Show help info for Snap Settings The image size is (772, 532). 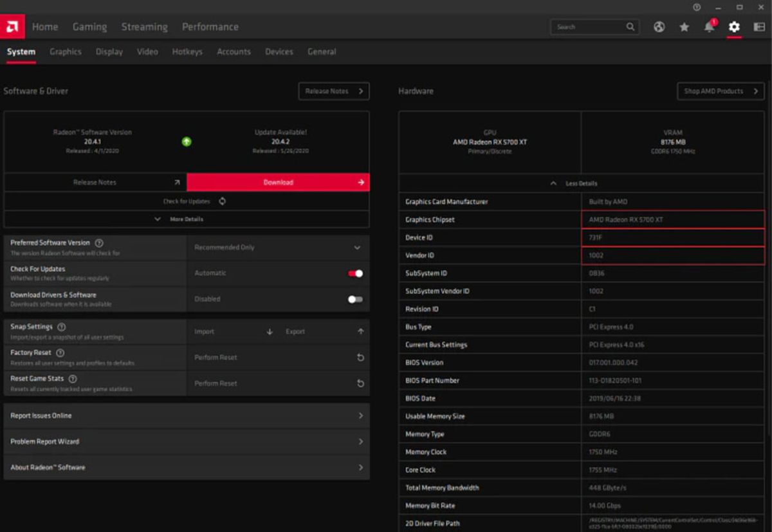[62, 327]
